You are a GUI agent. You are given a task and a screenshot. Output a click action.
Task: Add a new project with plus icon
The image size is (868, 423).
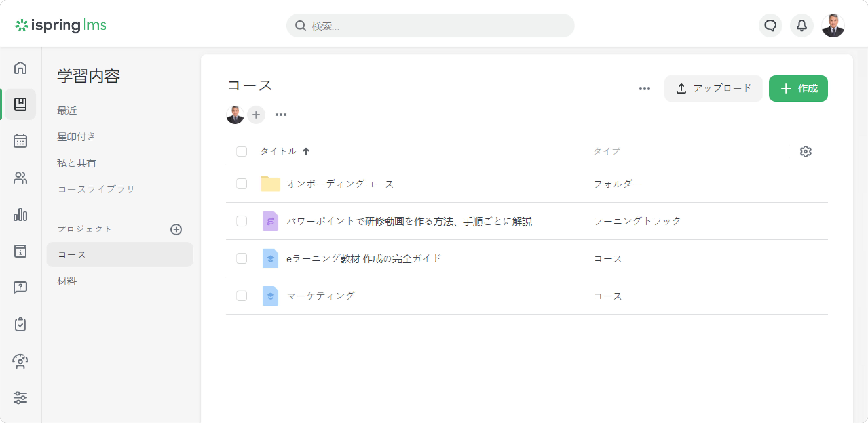point(176,229)
